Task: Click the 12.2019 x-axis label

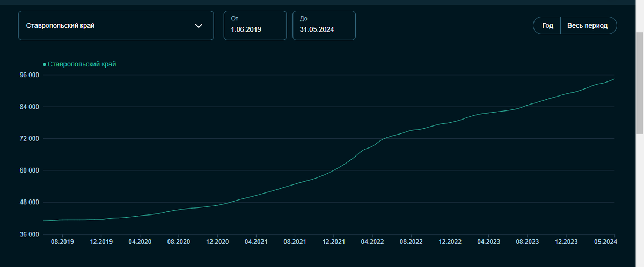Action: (101, 242)
